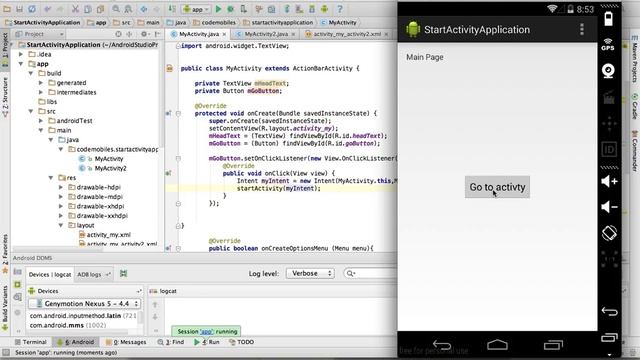Open the TODO tool tab
Image resolution: width=640 pixels, height=360 pixels.
click(242, 342)
